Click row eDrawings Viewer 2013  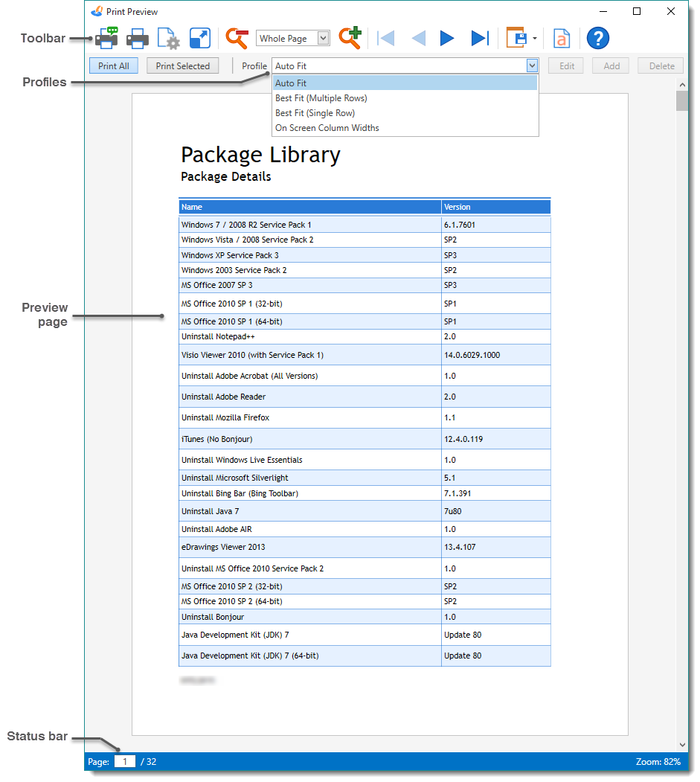(x=365, y=547)
